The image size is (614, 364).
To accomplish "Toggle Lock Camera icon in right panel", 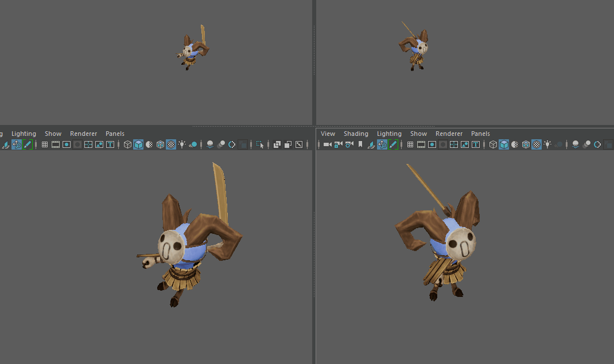I will click(339, 144).
